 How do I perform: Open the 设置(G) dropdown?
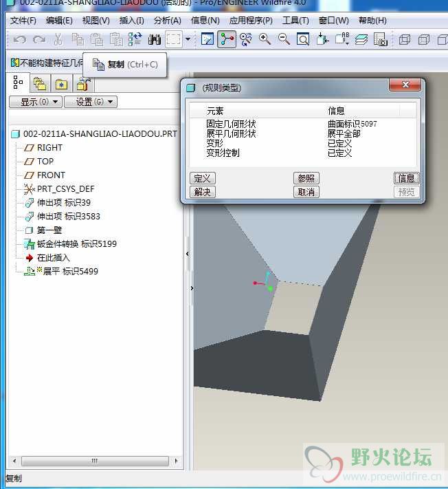pyautogui.click(x=91, y=102)
